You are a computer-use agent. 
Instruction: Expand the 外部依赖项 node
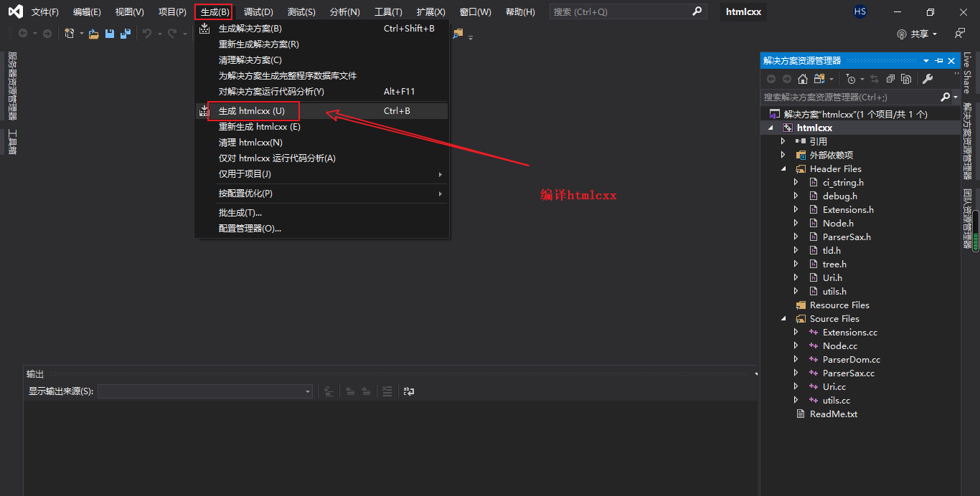coord(783,154)
